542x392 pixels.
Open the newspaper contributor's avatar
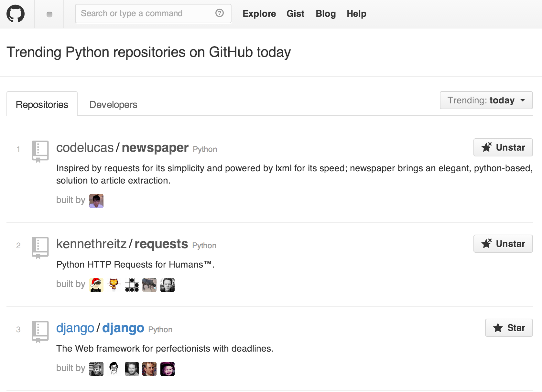96,201
